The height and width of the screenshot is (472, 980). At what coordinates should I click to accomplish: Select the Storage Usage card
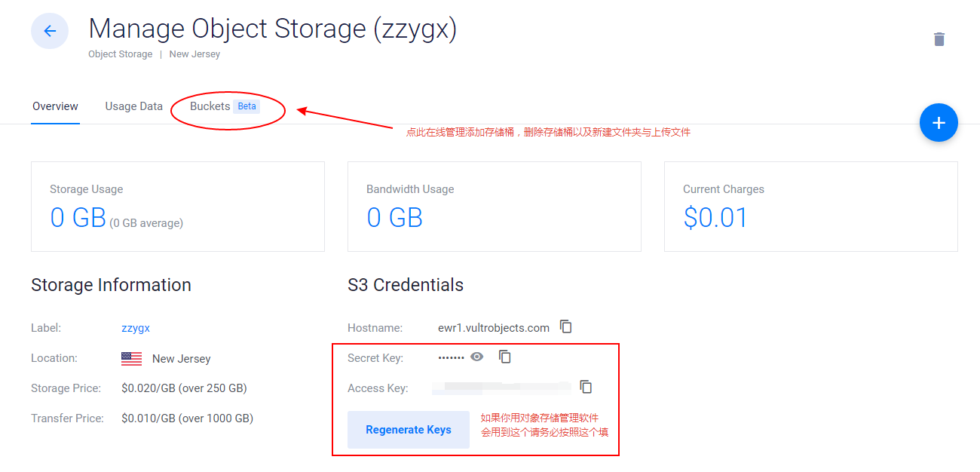(x=178, y=207)
